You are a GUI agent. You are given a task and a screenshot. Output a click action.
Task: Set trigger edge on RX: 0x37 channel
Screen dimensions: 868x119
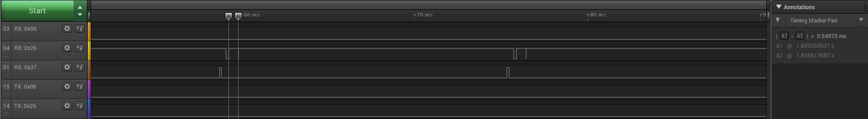[x=80, y=67]
